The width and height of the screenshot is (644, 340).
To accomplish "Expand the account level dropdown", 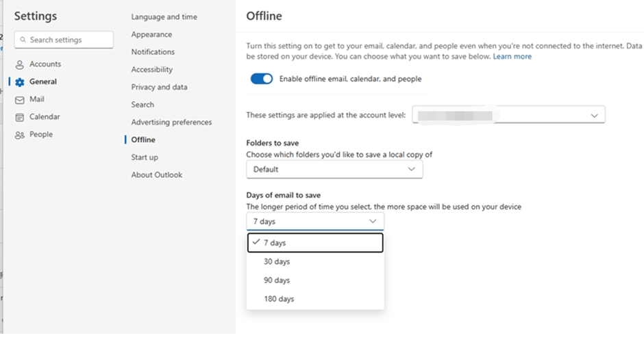I will coord(508,115).
